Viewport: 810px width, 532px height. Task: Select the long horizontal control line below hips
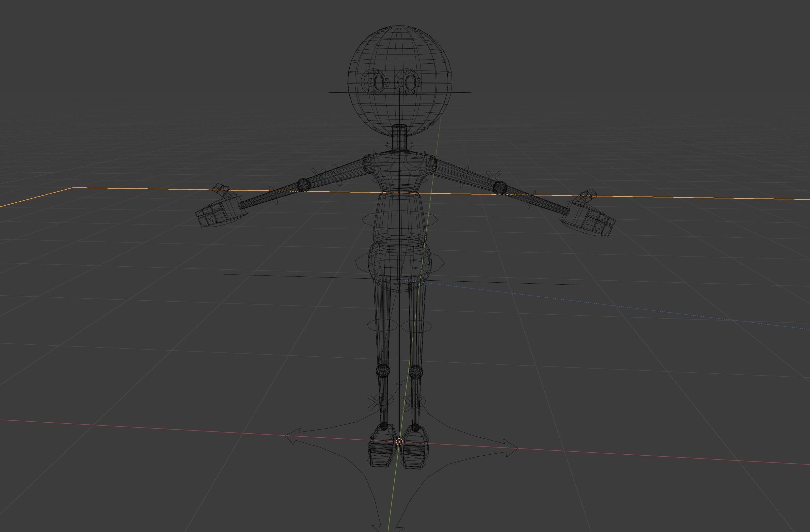click(404, 279)
